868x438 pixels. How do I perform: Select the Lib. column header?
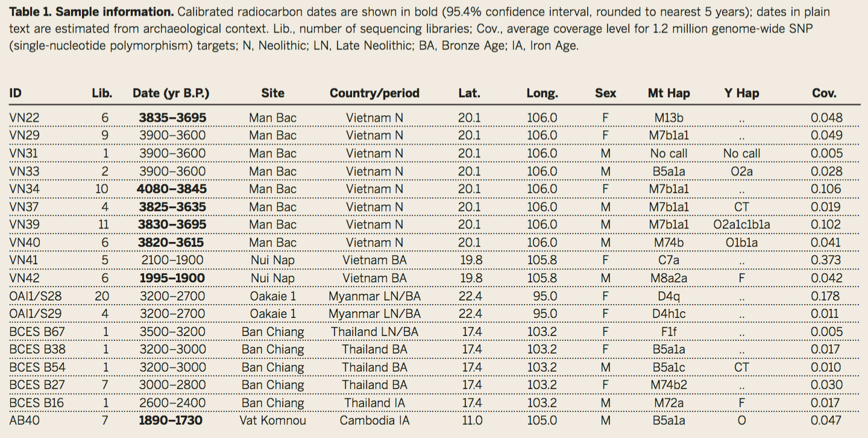(101, 94)
